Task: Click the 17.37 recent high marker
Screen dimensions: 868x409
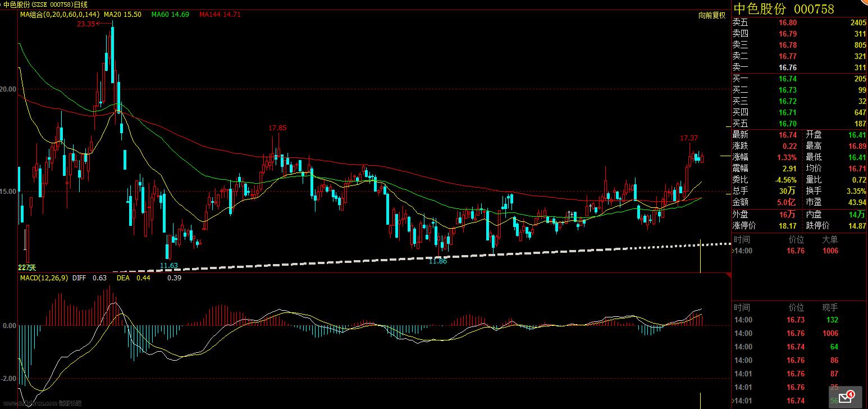Action: (x=689, y=138)
